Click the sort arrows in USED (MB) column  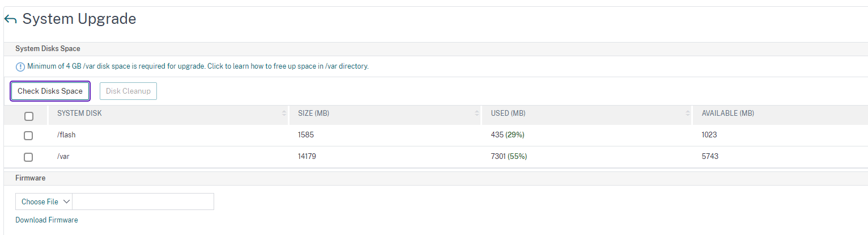pos(688,114)
